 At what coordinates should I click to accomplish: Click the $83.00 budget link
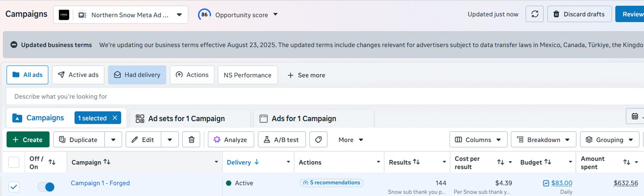pyautogui.click(x=562, y=183)
